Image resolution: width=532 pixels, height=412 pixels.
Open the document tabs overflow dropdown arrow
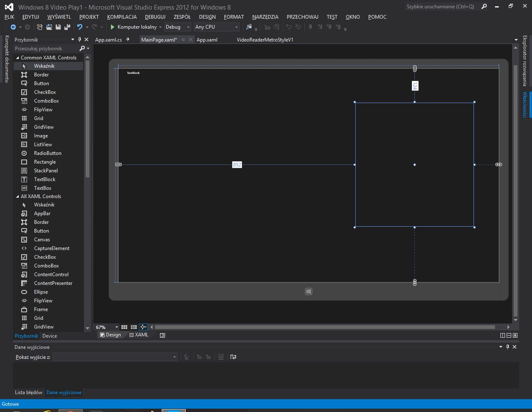click(x=516, y=40)
